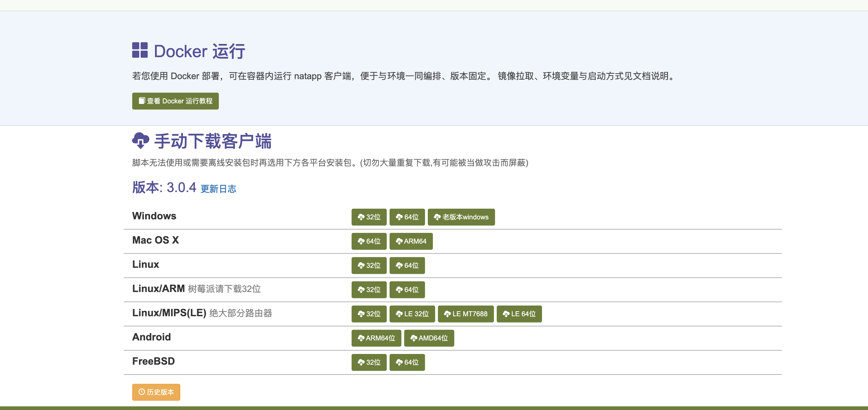Download Linux 32位 client
This screenshot has width=868, height=410.
coord(369,266)
